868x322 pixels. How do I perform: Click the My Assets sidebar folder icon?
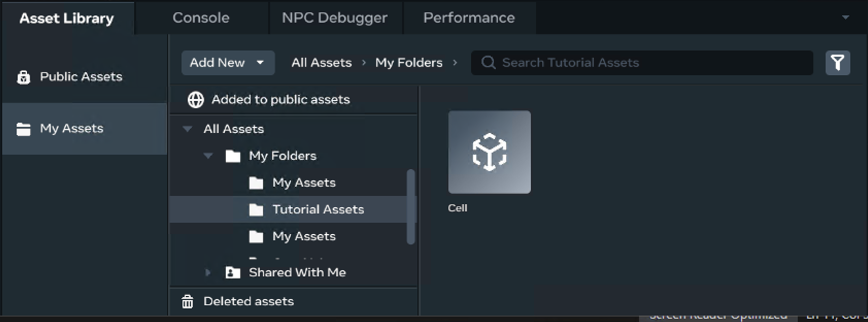[24, 128]
